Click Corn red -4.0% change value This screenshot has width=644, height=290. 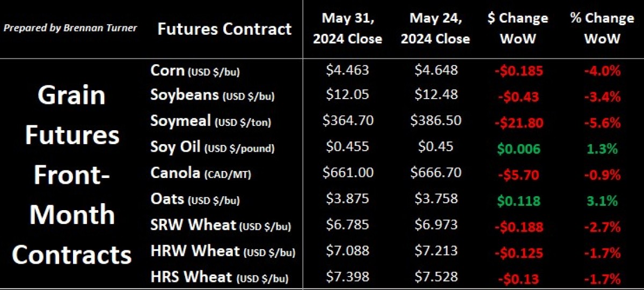pyautogui.click(x=602, y=71)
